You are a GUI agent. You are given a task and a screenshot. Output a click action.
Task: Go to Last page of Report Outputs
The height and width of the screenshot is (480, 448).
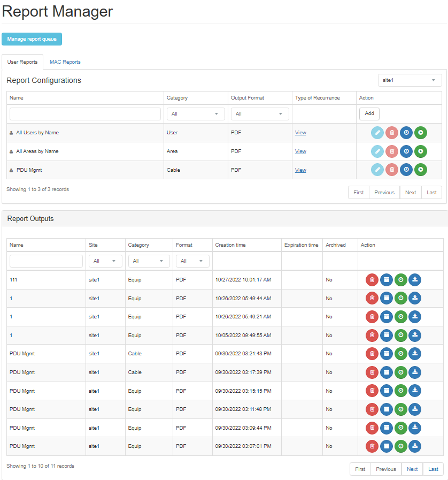tap(434, 469)
